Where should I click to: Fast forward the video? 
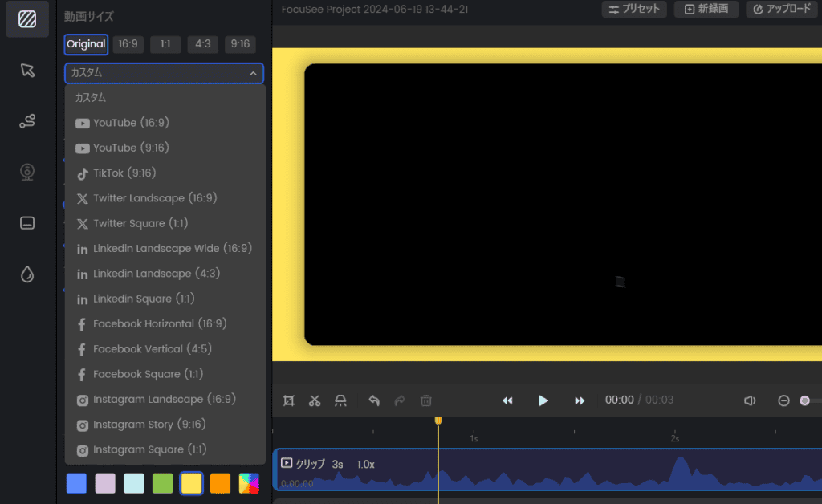(580, 400)
